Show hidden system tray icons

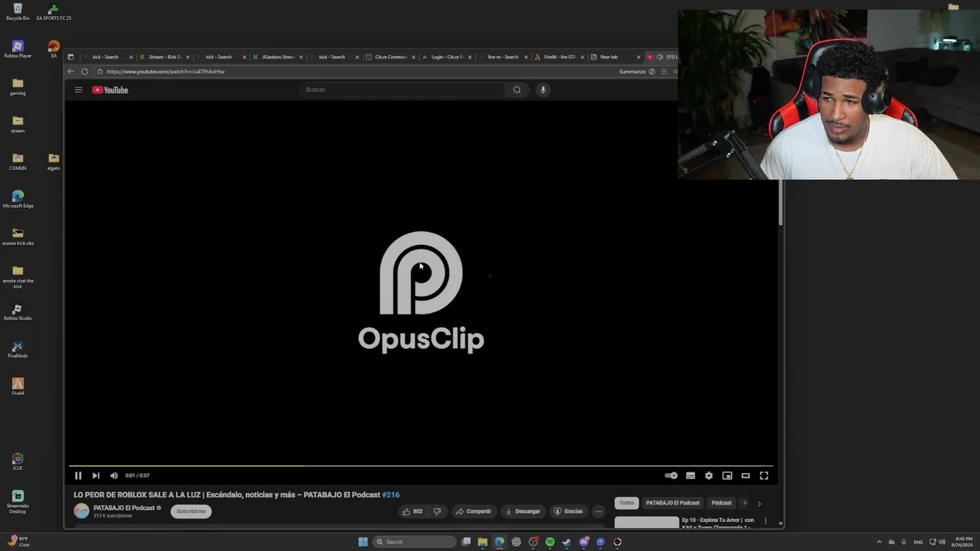(879, 542)
